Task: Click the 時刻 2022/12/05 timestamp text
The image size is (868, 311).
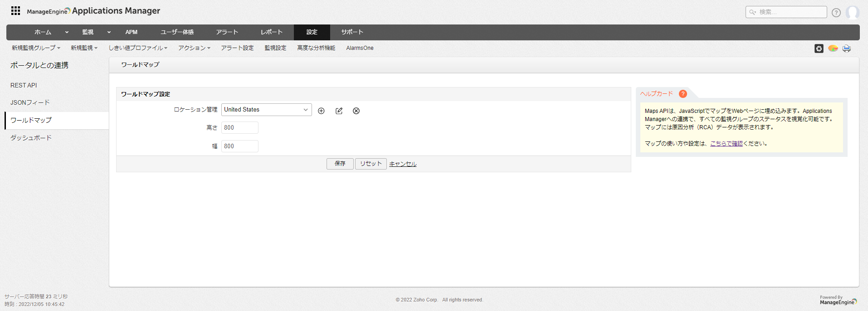Action: coord(34,305)
